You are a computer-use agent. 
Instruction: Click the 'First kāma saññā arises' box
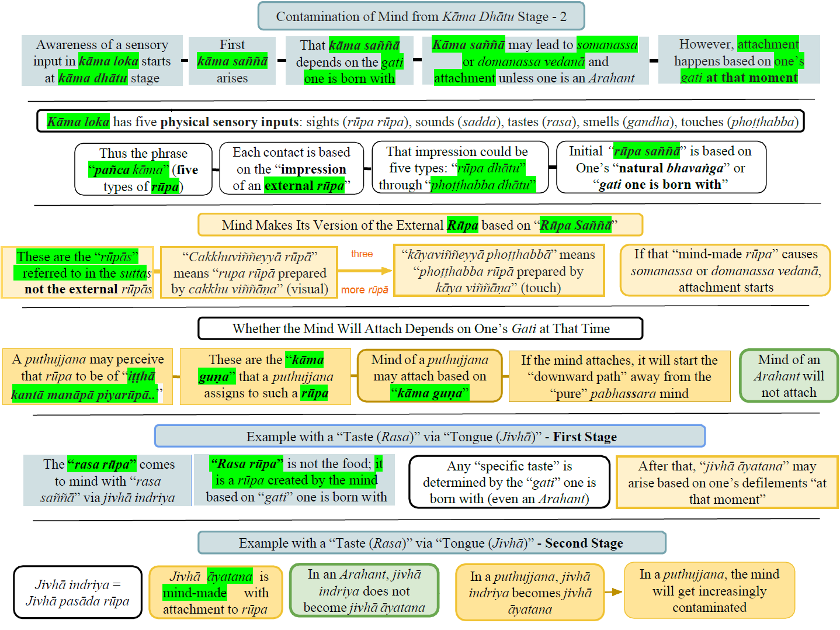click(232, 61)
